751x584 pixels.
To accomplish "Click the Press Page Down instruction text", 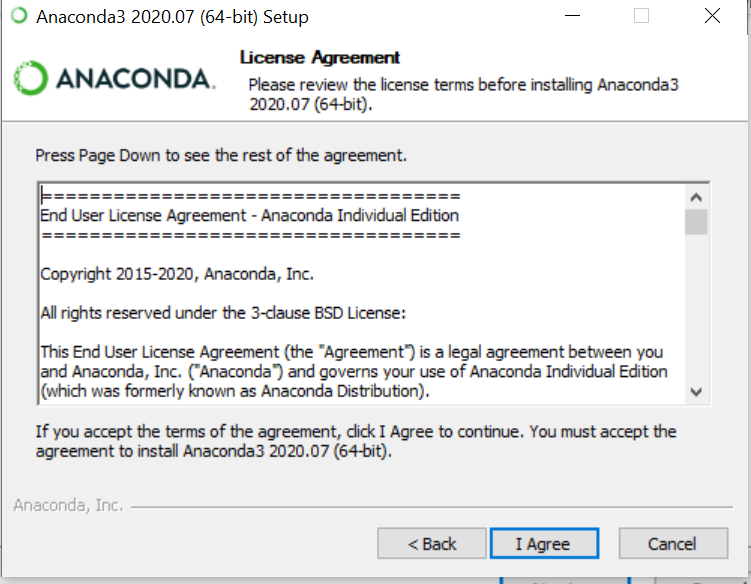I will [221, 156].
